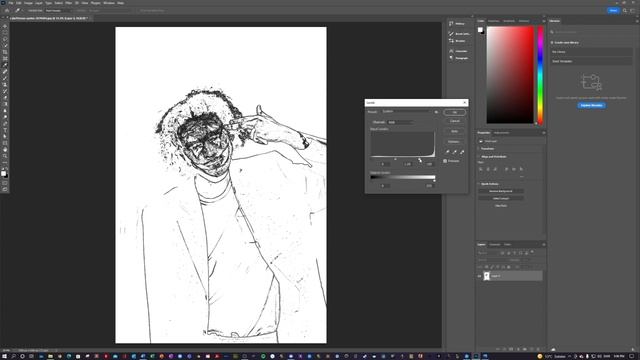This screenshot has width=640, height=360.
Task: Open the Brush Settings panel icon
Action: [451, 33]
